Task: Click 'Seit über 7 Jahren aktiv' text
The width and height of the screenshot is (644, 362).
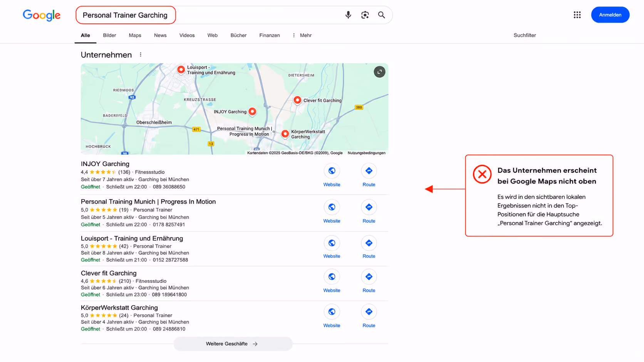Action: pyautogui.click(x=107, y=180)
